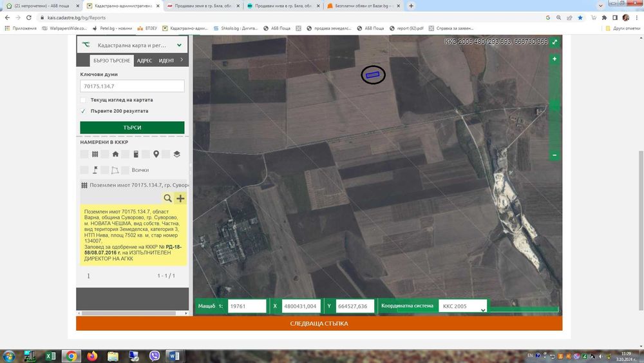This screenshot has width=644, height=363.
Task: Tick the Всички checkbox
Action: pos(126,170)
